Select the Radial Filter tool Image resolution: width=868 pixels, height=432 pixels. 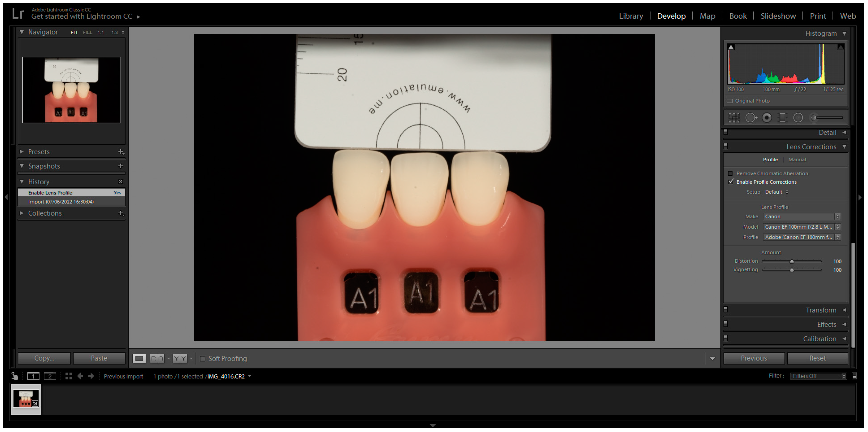[x=798, y=118]
